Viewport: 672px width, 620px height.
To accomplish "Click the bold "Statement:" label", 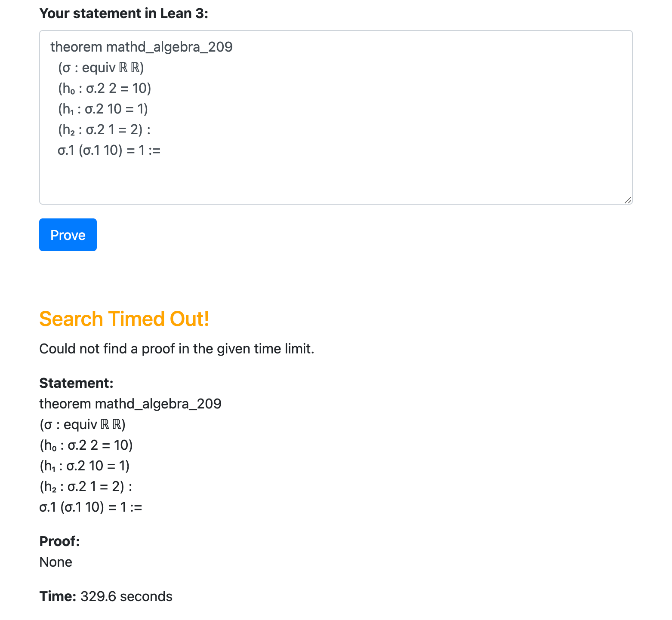I will (x=76, y=383).
